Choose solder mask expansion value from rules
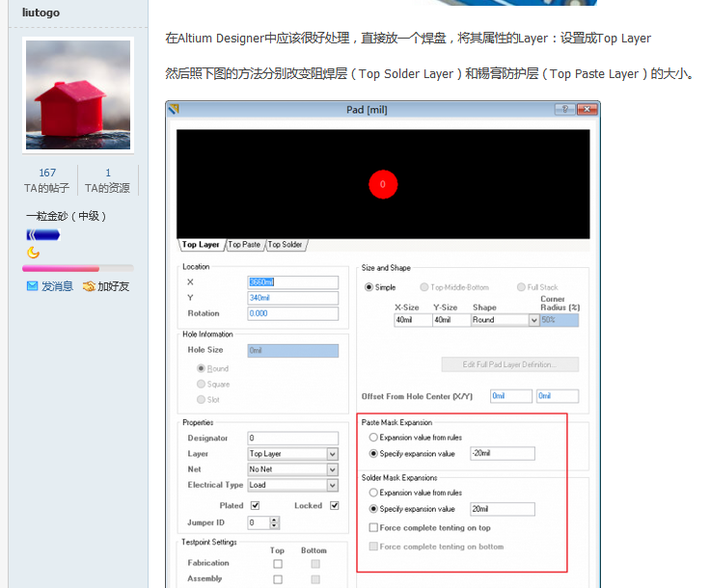The image size is (710, 588). click(x=373, y=493)
